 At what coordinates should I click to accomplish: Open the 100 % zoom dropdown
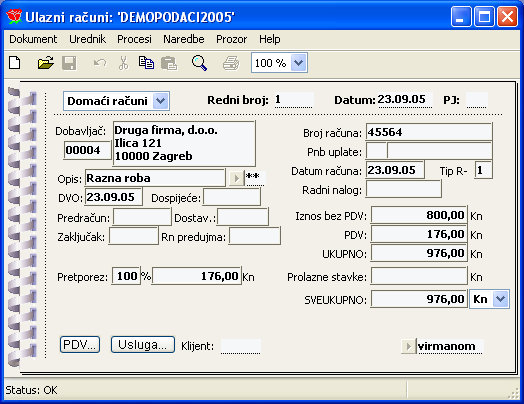298,62
